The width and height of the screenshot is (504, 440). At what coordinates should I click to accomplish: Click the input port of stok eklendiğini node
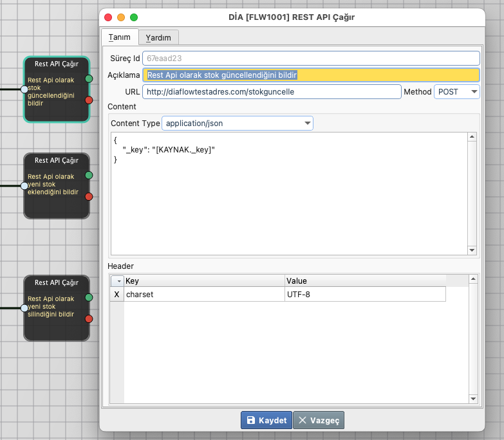click(x=24, y=186)
